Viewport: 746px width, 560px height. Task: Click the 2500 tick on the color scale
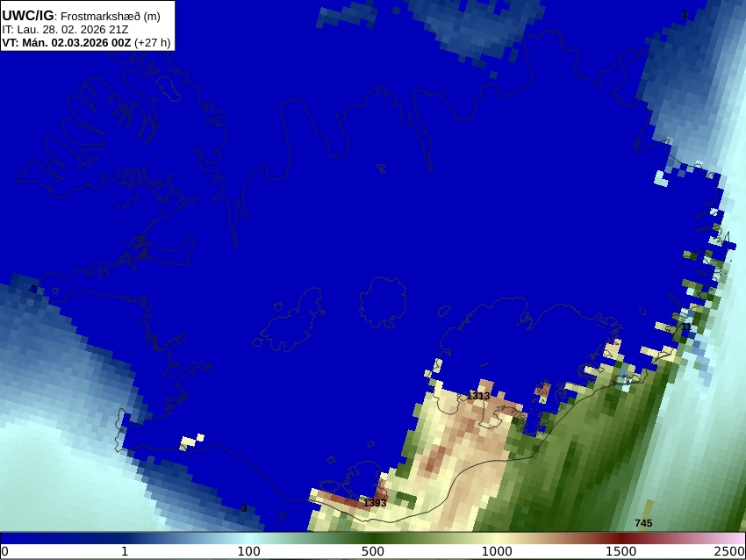tap(729, 551)
